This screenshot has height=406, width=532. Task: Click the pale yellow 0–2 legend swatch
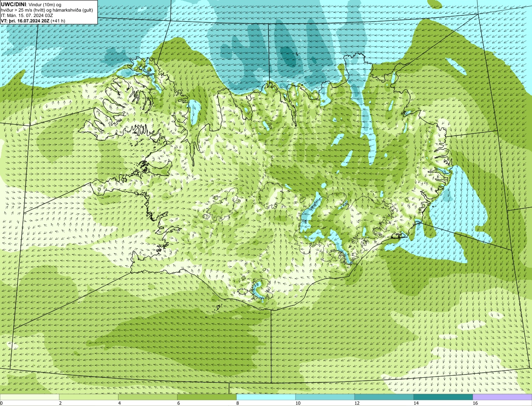coord(30,397)
